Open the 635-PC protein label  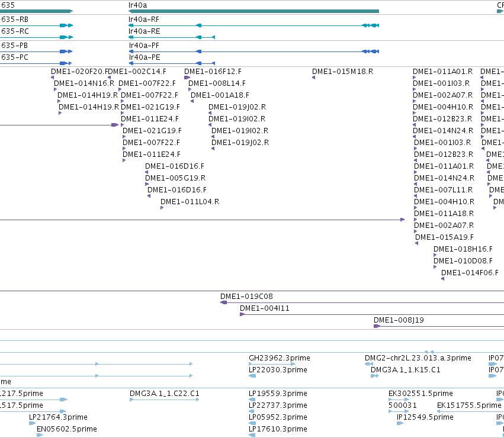click(x=14, y=57)
